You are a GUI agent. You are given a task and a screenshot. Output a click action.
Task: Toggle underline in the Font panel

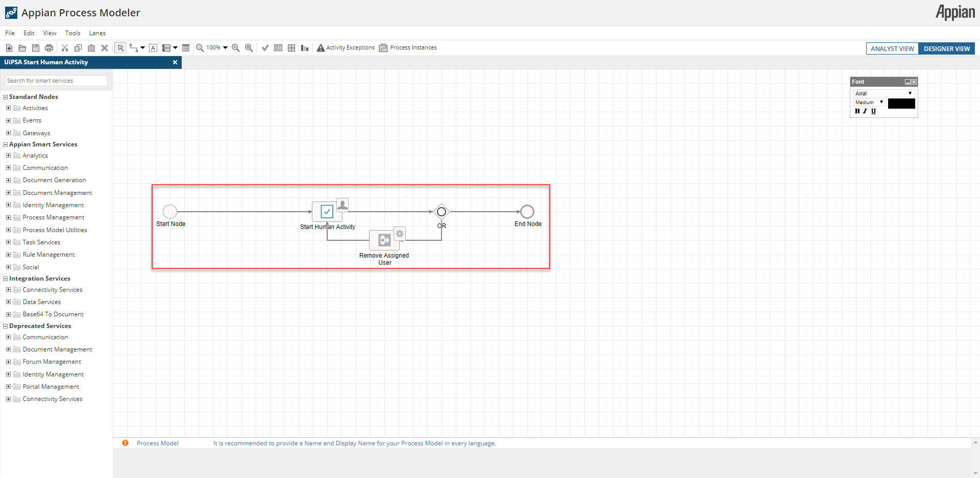pyautogui.click(x=873, y=111)
